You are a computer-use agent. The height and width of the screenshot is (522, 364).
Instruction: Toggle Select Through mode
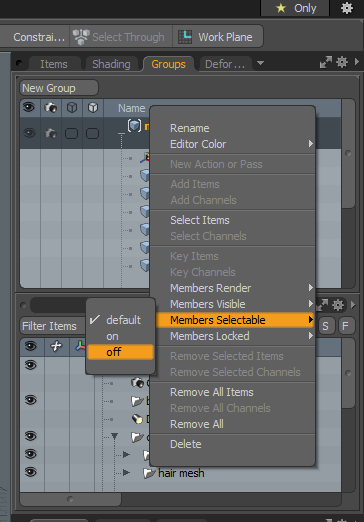click(121, 37)
